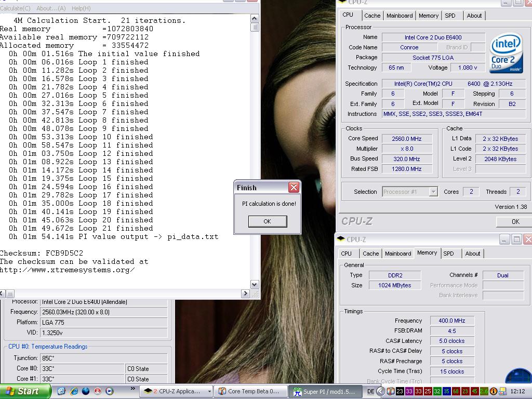
Task: Click the Intel Core 2 Duo logo
Action: tap(506, 53)
